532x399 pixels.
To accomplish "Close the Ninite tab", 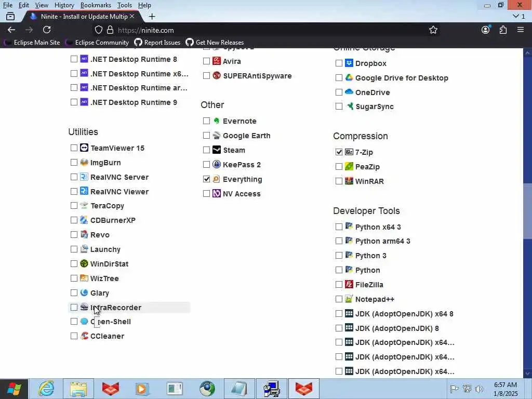I will point(132,16).
